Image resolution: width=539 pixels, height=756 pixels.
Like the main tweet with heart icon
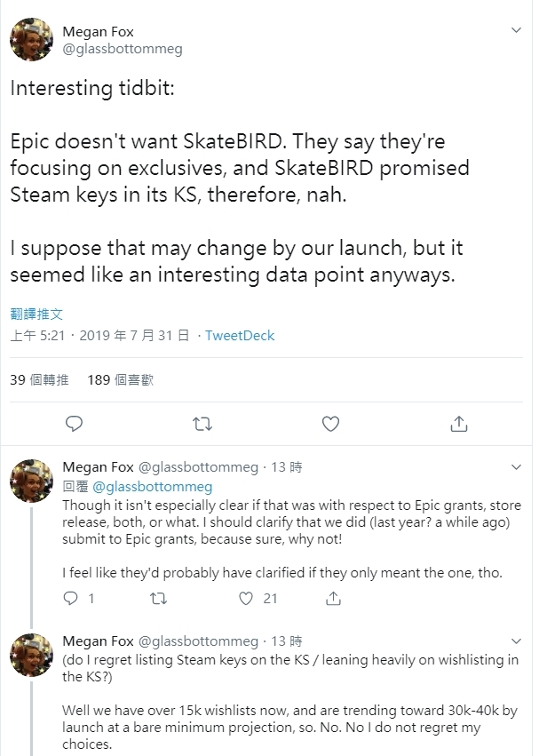point(330,424)
